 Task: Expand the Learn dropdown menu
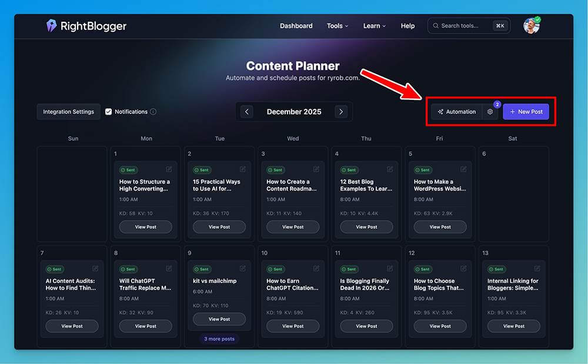point(374,26)
